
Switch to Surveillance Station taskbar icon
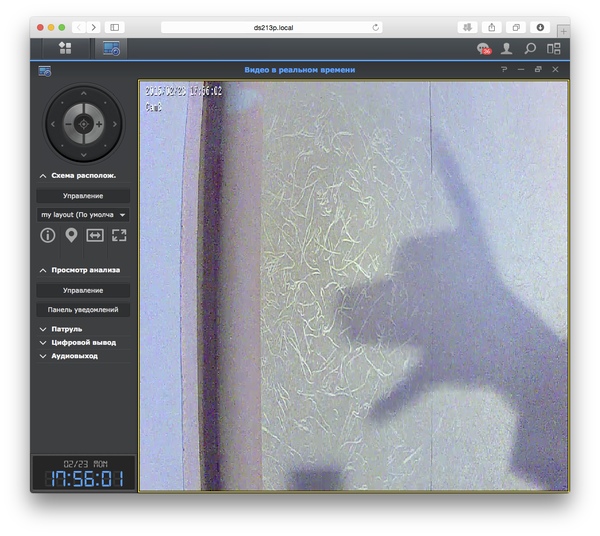[x=111, y=48]
